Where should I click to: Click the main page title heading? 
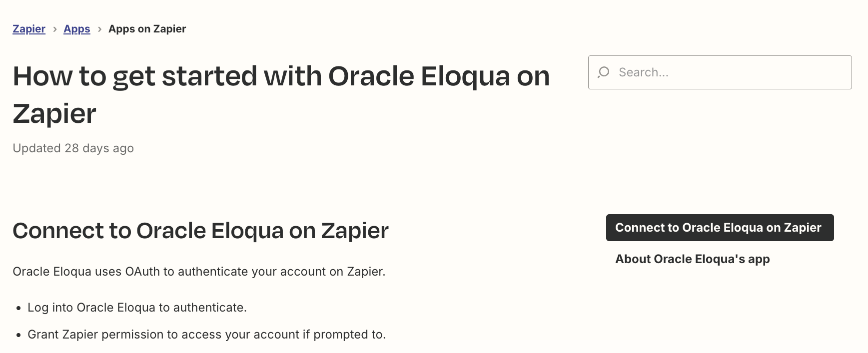281,95
